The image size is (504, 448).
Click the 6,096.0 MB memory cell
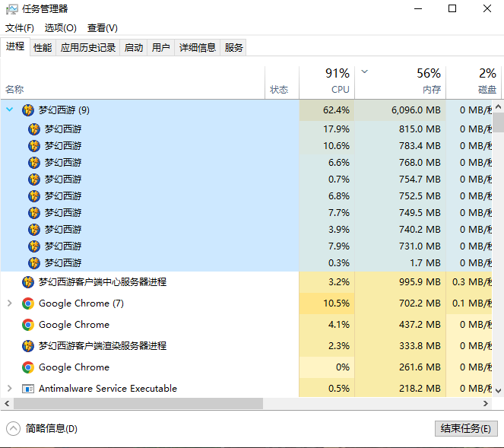pos(400,110)
